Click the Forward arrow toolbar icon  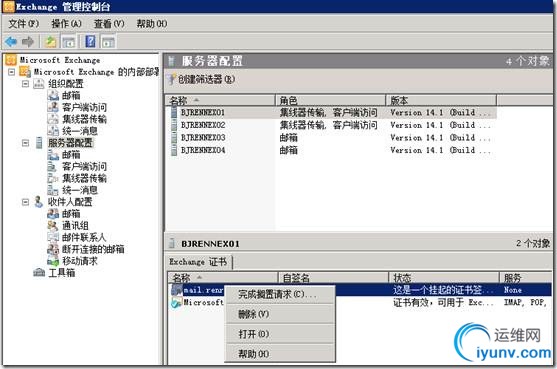tap(28, 42)
